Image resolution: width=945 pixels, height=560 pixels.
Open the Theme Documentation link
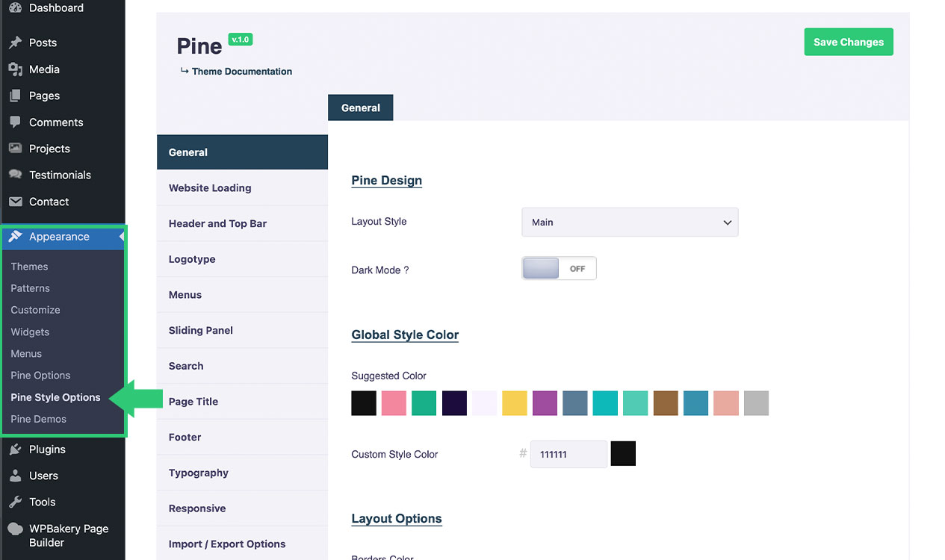click(241, 72)
